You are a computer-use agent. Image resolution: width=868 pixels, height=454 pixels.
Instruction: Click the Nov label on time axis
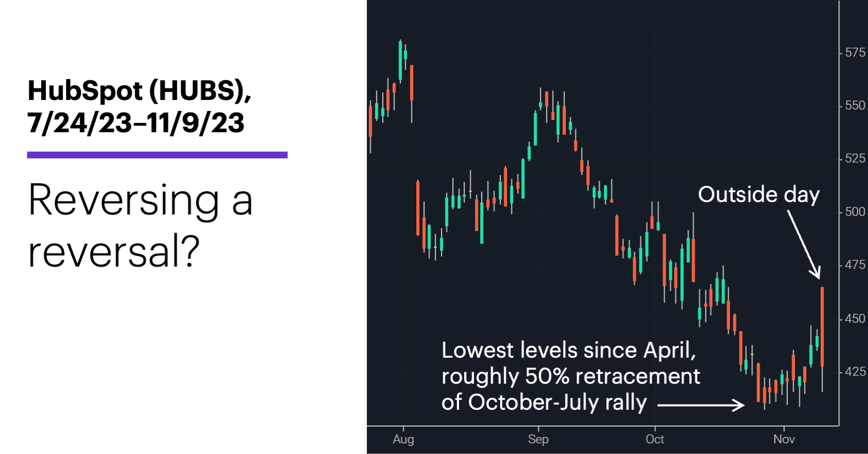click(x=784, y=439)
